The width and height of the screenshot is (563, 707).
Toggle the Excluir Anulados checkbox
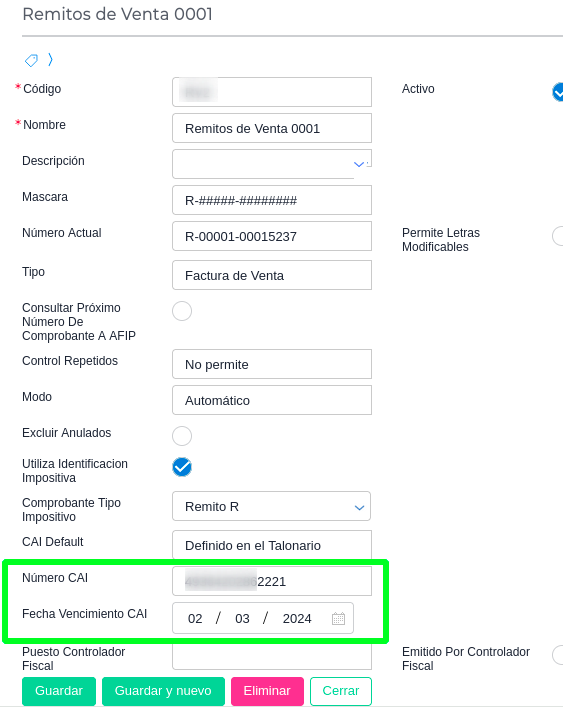(182, 436)
